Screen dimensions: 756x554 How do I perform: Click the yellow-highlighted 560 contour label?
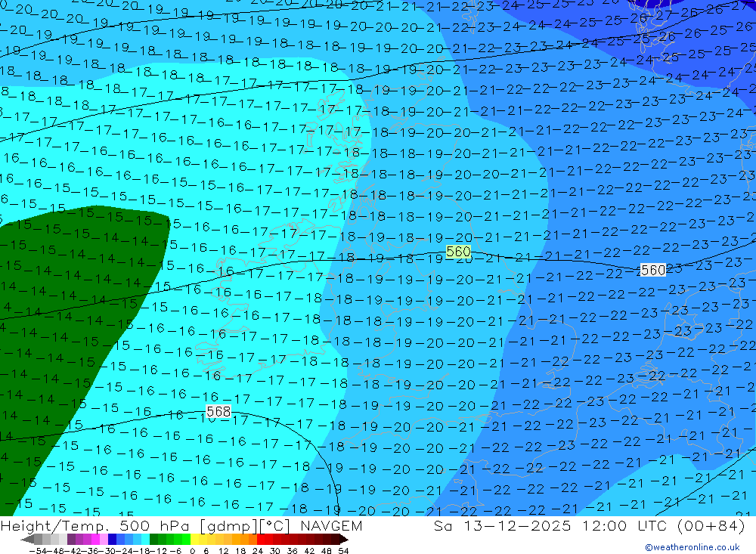click(458, 252)
